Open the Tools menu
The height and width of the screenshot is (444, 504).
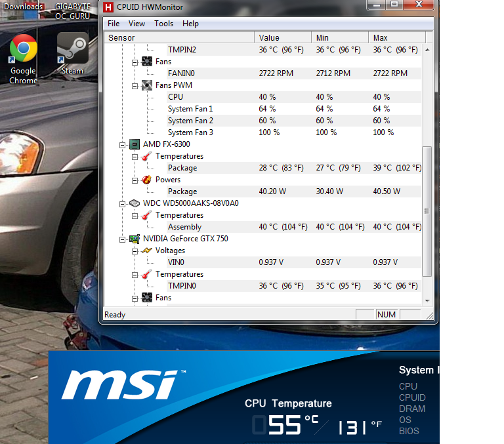[x=163, y=24]
